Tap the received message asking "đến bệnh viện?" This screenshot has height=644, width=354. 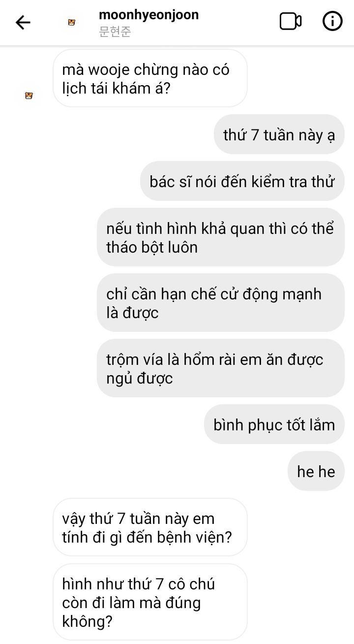[x=150, y=527]
